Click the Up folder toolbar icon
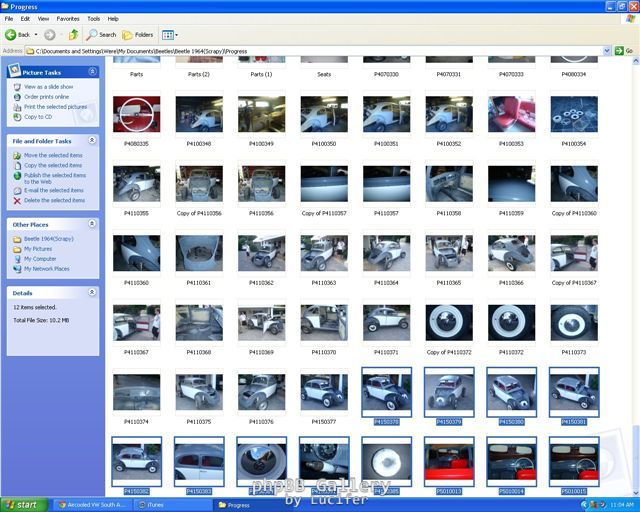Screen dimensions: 640x512 (x=74, y=34)
